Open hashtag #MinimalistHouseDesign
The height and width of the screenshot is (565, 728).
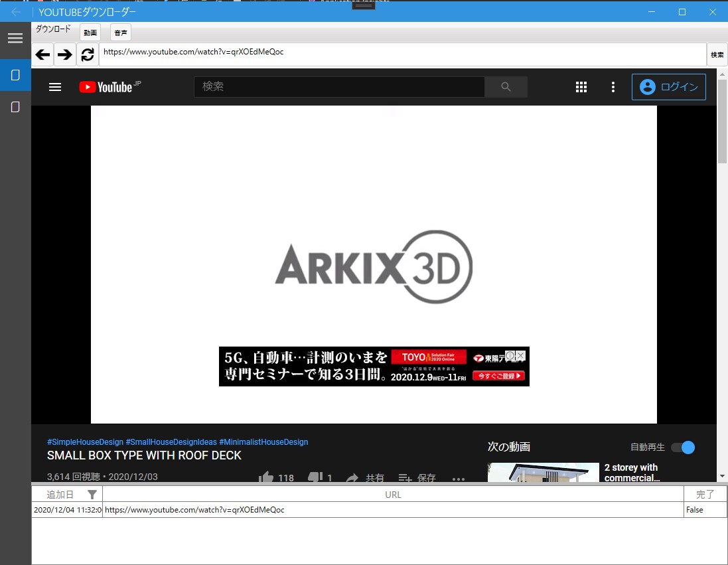[263, 442]
